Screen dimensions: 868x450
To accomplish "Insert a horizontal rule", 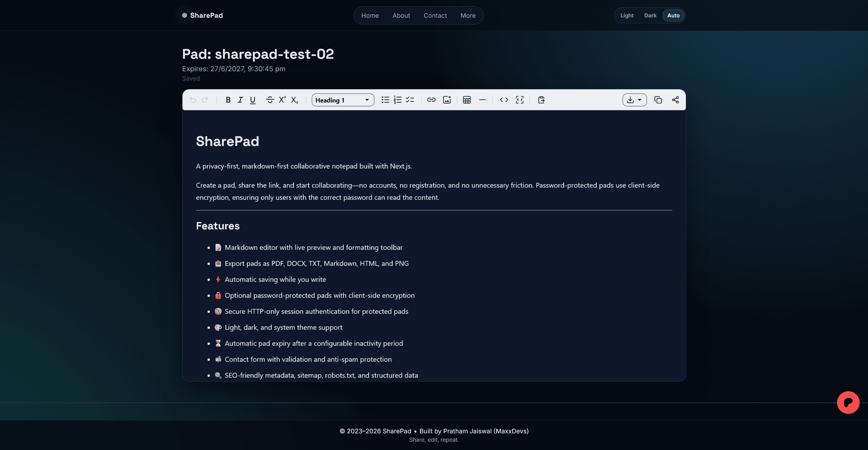I will click(x=482, y=100).
